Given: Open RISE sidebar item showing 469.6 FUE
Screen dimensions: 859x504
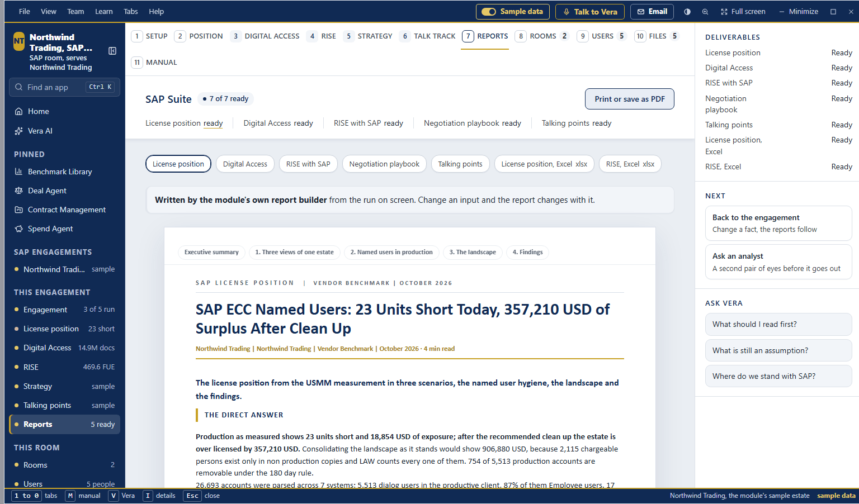Looking at the screenshot, I should coord(64,367).
